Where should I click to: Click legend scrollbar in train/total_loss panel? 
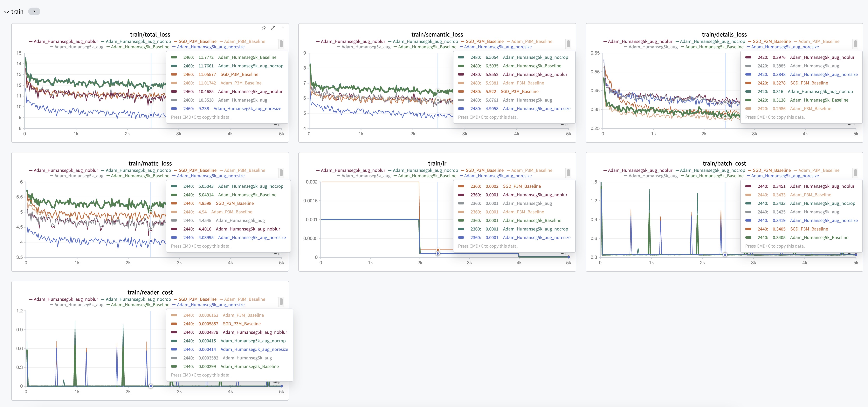[281, 44]
